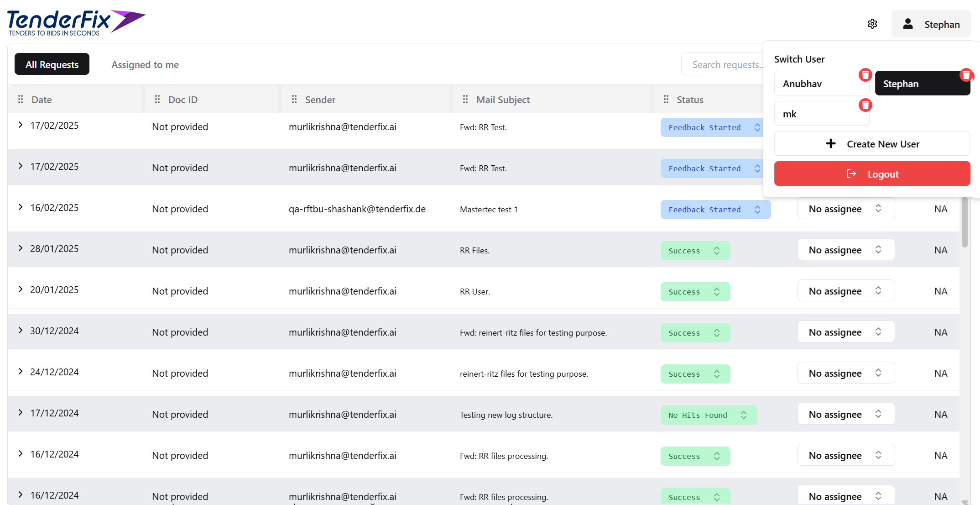
Task: Open Success status for 30/12/2024 row
Action: pyautogui.click(x=695, y=333)
